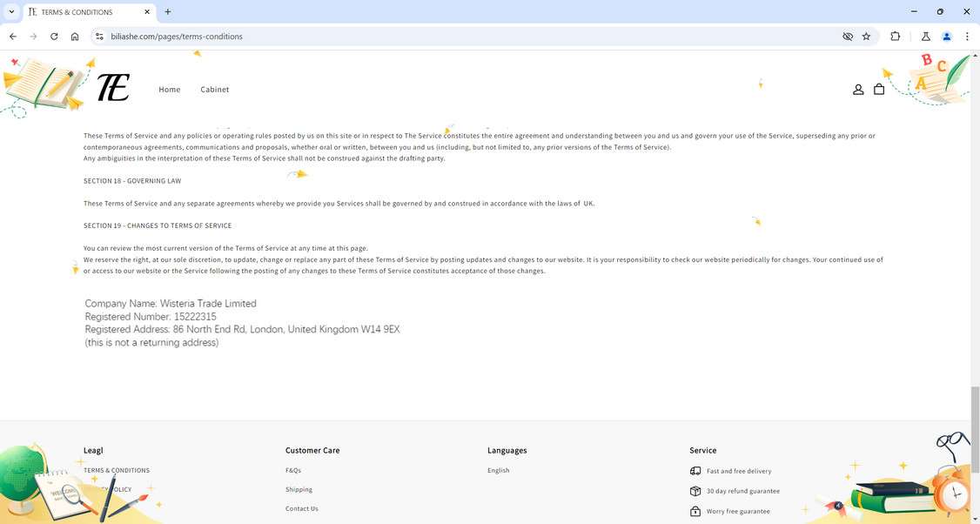Viewport: 980px width, 524px height.
Task: Click the Company Name: Wisteria Trade Limited line
Action: [x=171, y=303]
